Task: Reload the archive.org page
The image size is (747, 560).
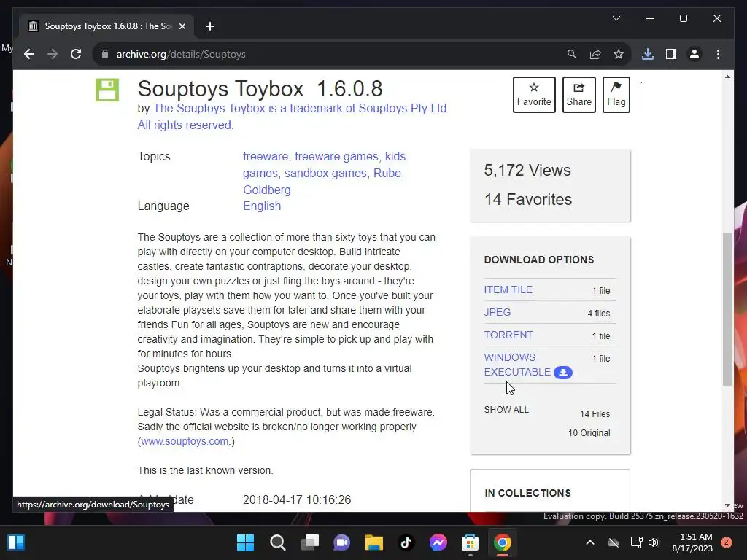Action: pos(76,54)
